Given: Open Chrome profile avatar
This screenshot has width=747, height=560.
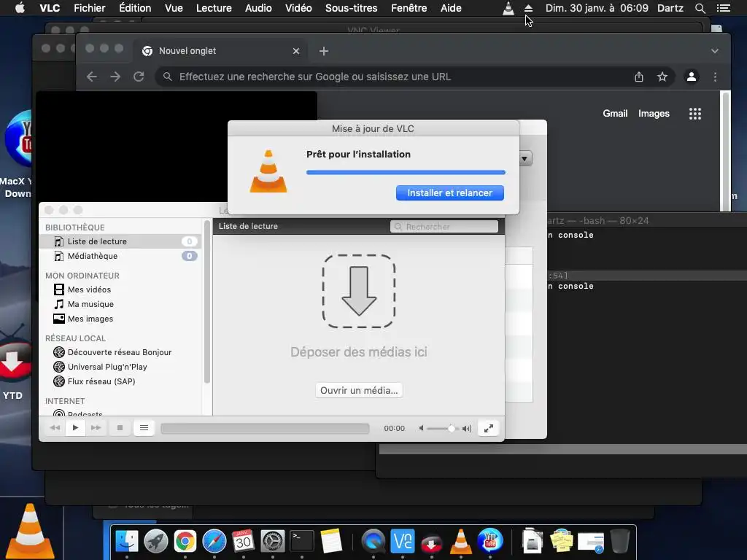Looking at the screenshot, I should pyautogui.click(x=692, y=77).
